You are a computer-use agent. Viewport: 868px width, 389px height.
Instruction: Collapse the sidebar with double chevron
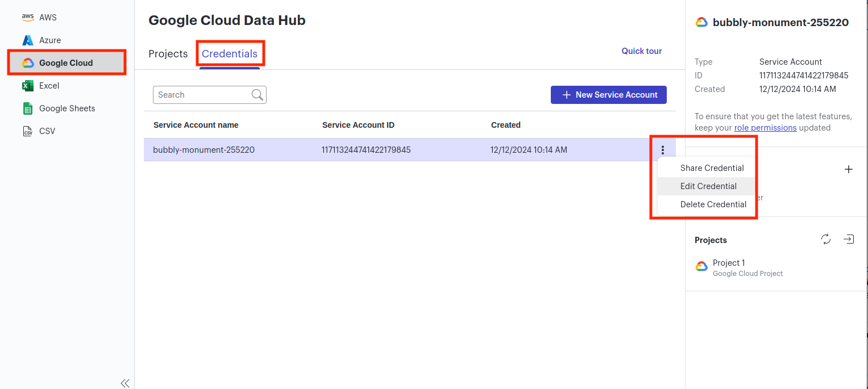[125, 383]
